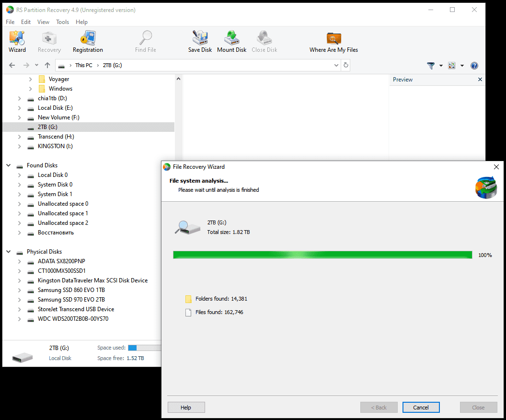Select Kingston DataTraveler Max SCSI Disk Device
The image size is (506, 420).
click(92, 280)
